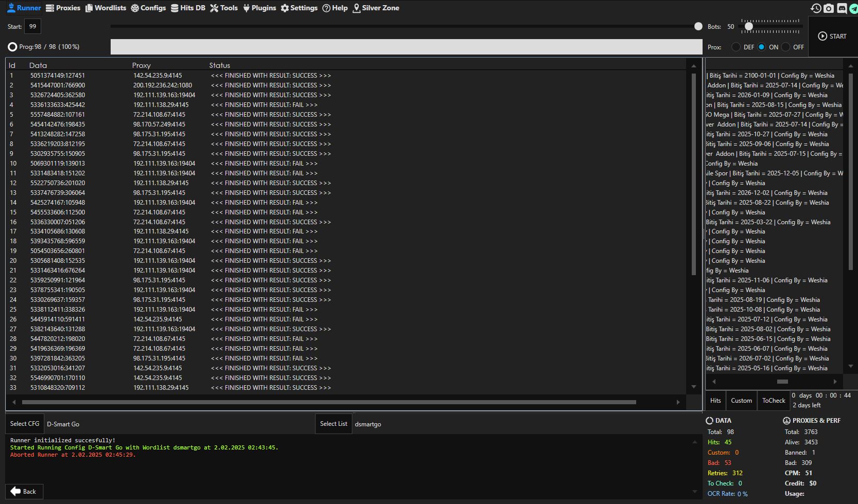Viewport: 858px width, 504px height.
Task: Select the ON proxy mode radio button
Action: coord(761,47)
